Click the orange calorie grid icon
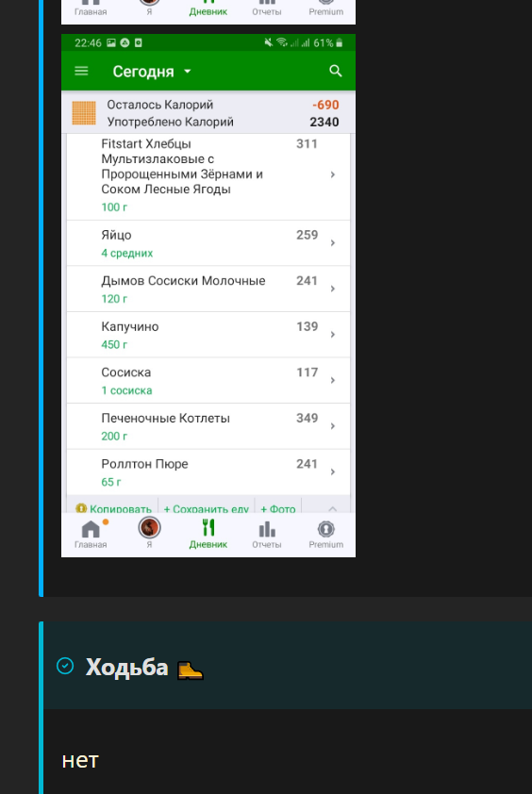This screenshot has width=532, height=794. click(x=84, y=113)
